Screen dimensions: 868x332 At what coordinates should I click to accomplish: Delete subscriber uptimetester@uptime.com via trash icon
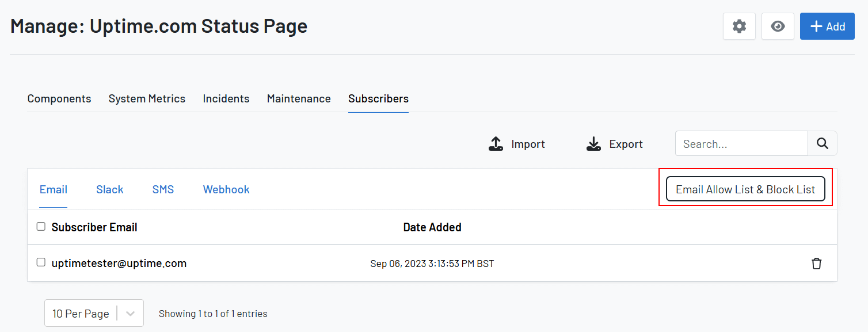[816, 264]
